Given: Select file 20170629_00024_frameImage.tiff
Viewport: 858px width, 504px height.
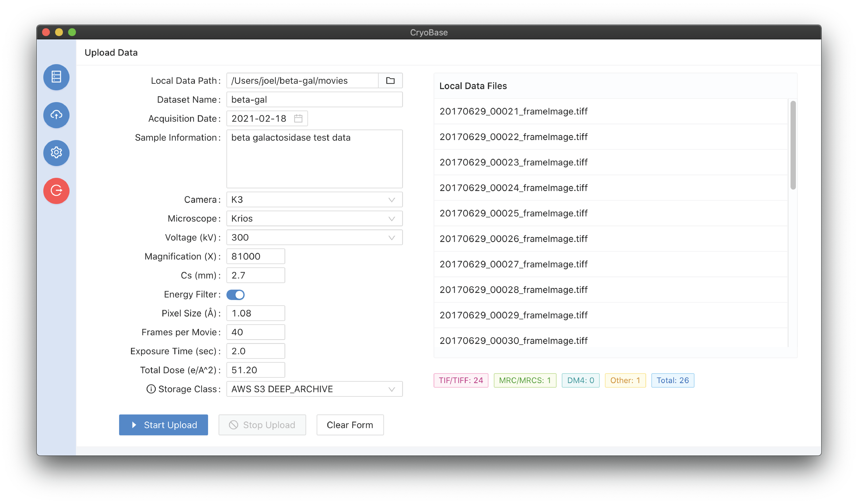Looking at the screenshot, I should click(x=513, y=188).
